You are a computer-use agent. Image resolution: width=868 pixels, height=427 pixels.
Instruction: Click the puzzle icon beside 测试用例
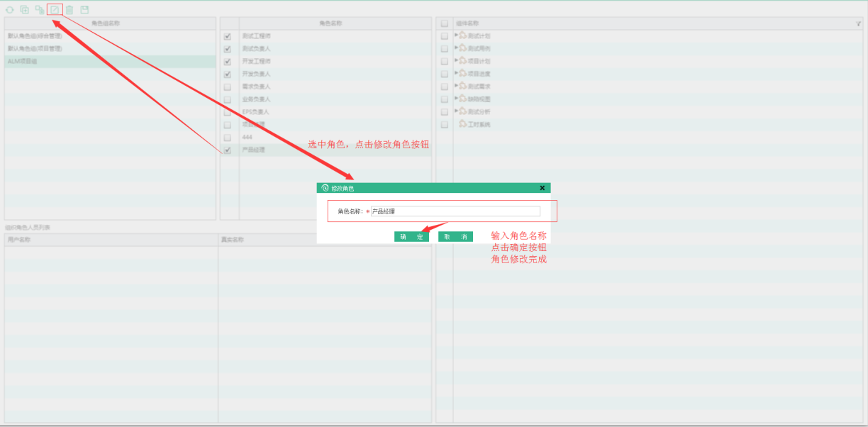click(462, 48)
